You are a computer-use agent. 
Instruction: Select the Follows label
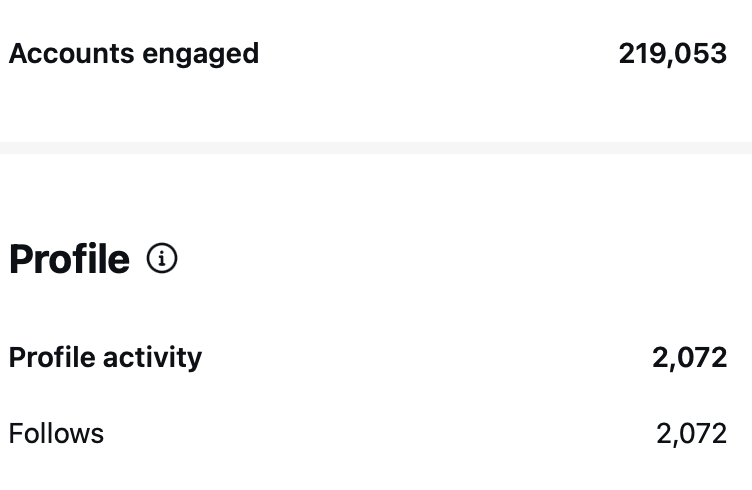click(56, 434)
